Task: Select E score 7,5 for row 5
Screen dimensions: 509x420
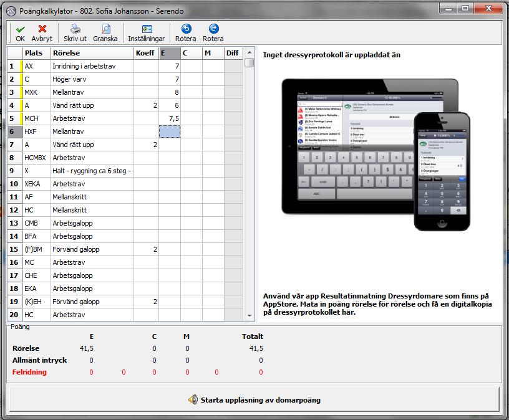Action: pos(170,118)
